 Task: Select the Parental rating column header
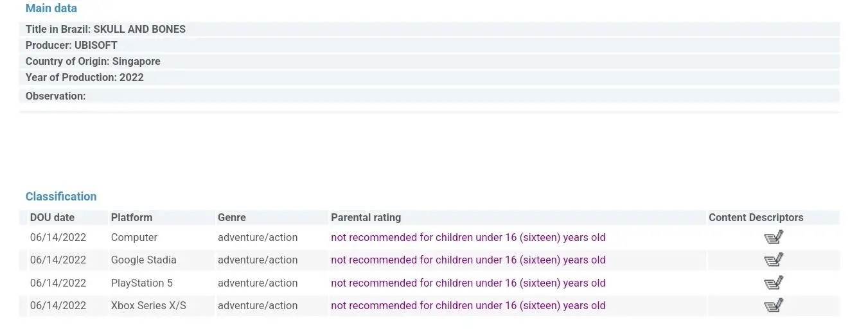point(366,217)
